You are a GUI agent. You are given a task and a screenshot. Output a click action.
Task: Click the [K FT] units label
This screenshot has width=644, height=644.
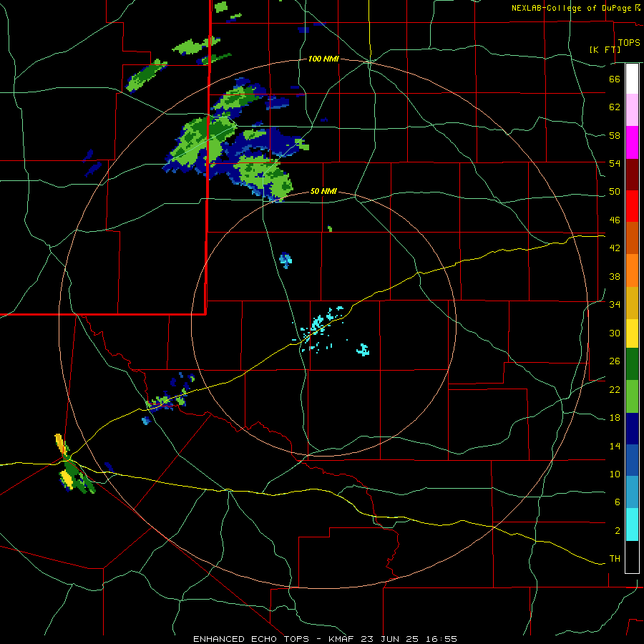605,49
